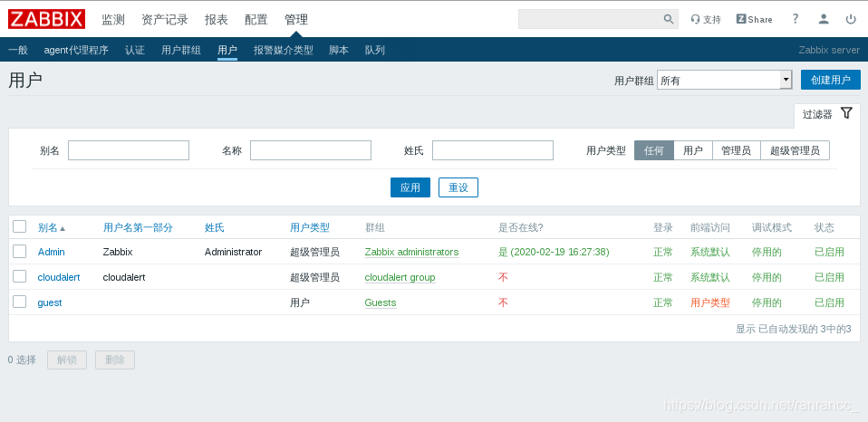Viewport: 868px width, 422px height.
Task: Click the 别名 ascending sort arrow
Action: [x=63, y=228]
